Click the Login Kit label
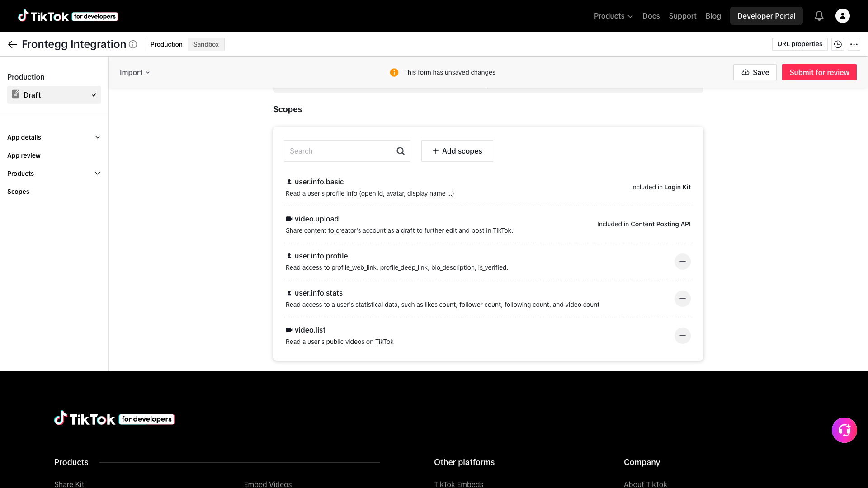The width and height of the screenshot is (868, 488). pyautogui.click(x=677, y=187)
